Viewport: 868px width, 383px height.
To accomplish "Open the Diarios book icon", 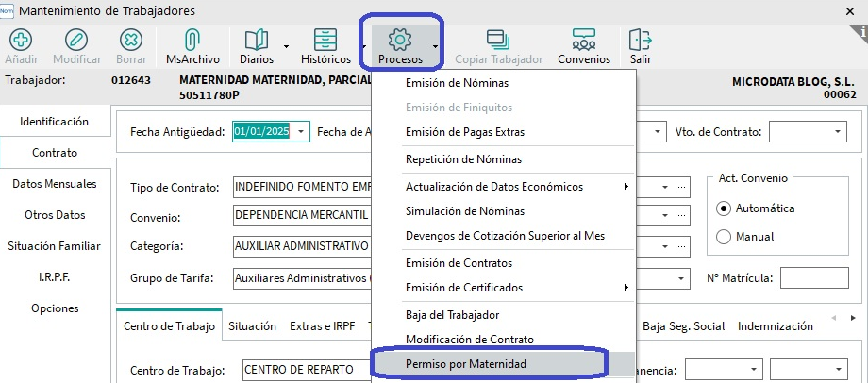I will [x=257, y=40].
